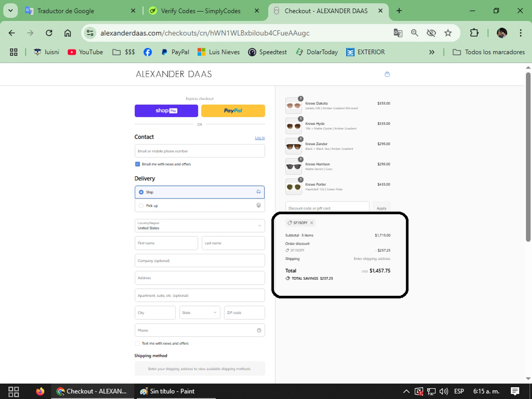Open Windows task view button
Image resolution: width=532 pixels, height=399 pixels.
tap(13, 391)
